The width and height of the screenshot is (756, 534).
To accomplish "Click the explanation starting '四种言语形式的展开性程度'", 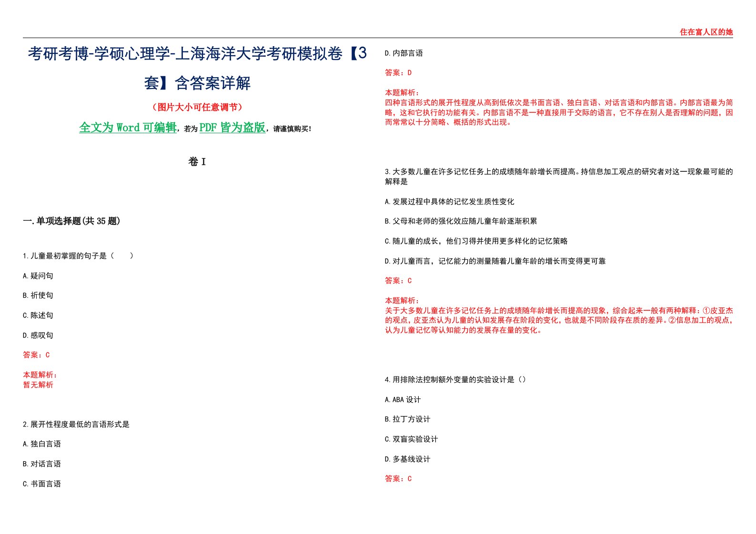I will coord(559,112).
